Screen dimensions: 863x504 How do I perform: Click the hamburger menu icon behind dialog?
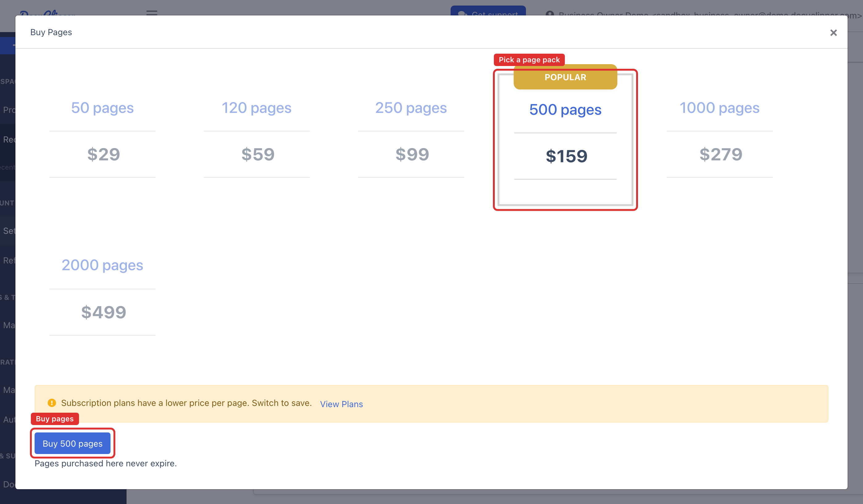[x=152, y=13]
